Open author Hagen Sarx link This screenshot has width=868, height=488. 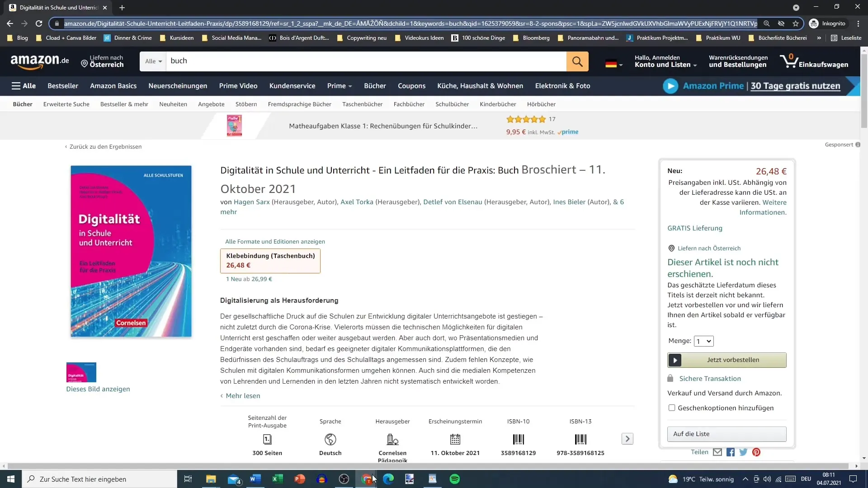tap(251, 202)
